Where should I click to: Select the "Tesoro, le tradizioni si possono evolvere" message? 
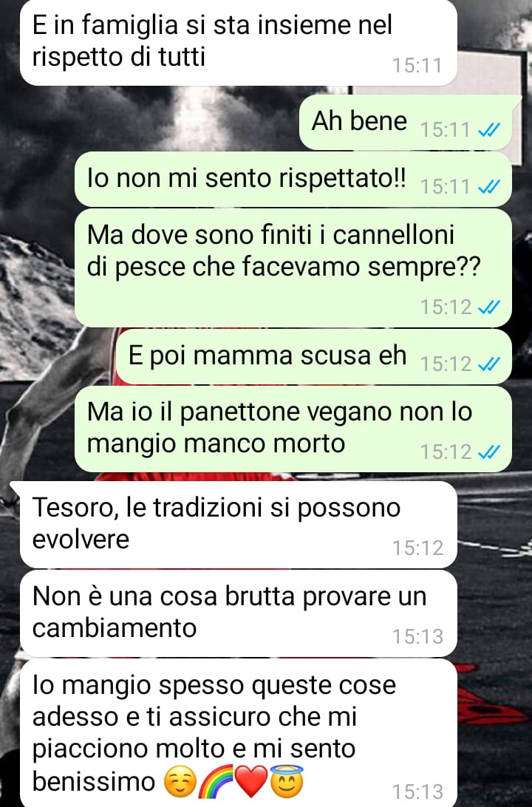tap(239, 525)
